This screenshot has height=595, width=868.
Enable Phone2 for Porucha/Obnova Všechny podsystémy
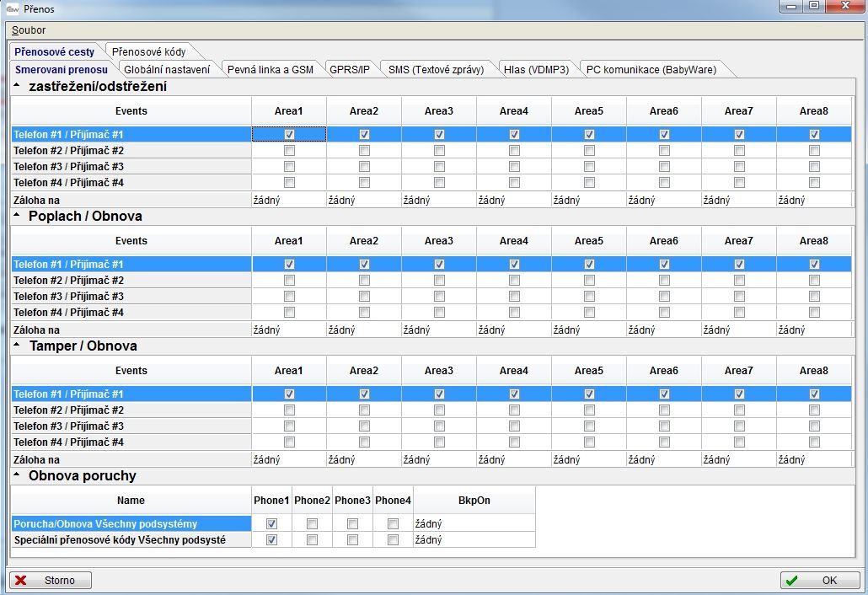[312, 523]
